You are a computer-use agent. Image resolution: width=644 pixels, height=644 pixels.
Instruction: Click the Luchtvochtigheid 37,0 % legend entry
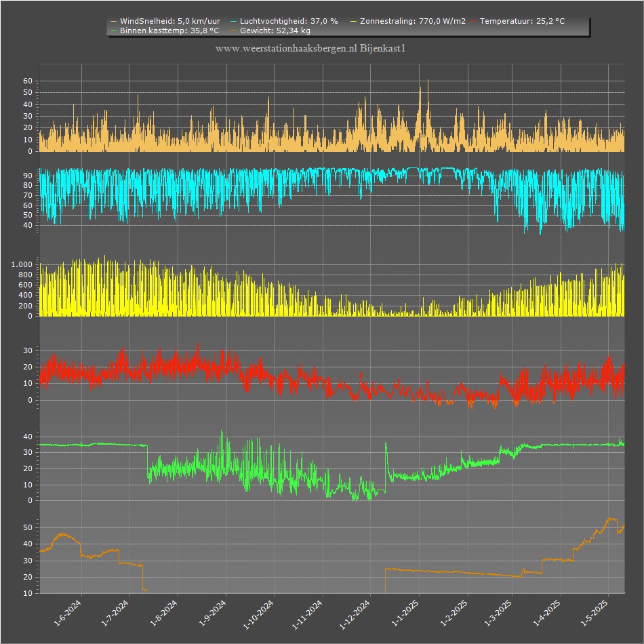284,22
